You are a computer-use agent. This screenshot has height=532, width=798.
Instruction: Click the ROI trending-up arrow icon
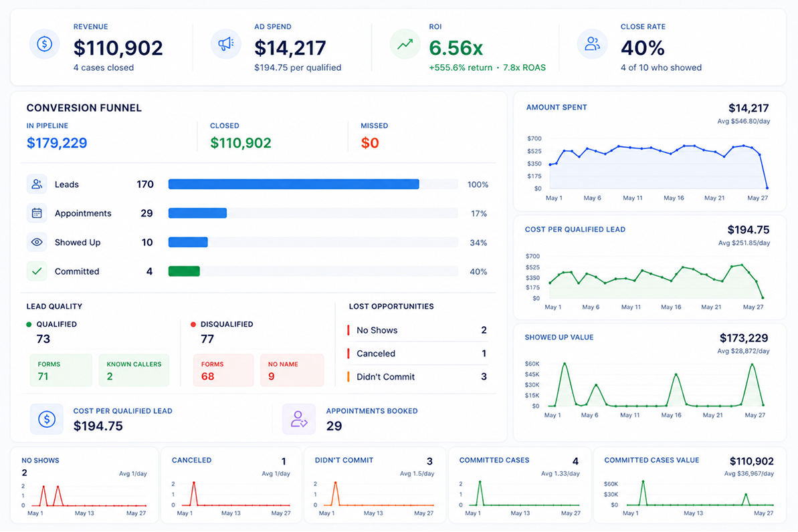[405, 44]
